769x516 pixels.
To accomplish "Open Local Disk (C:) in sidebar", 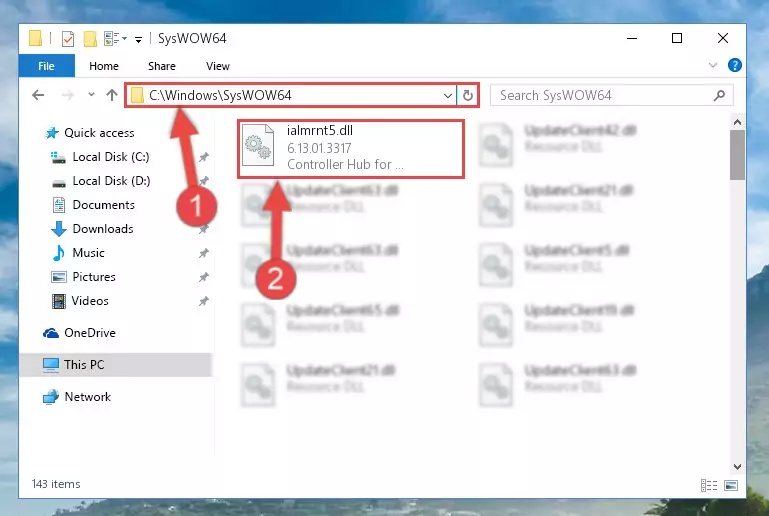I will pyautogui.click(x=111, y=157).
